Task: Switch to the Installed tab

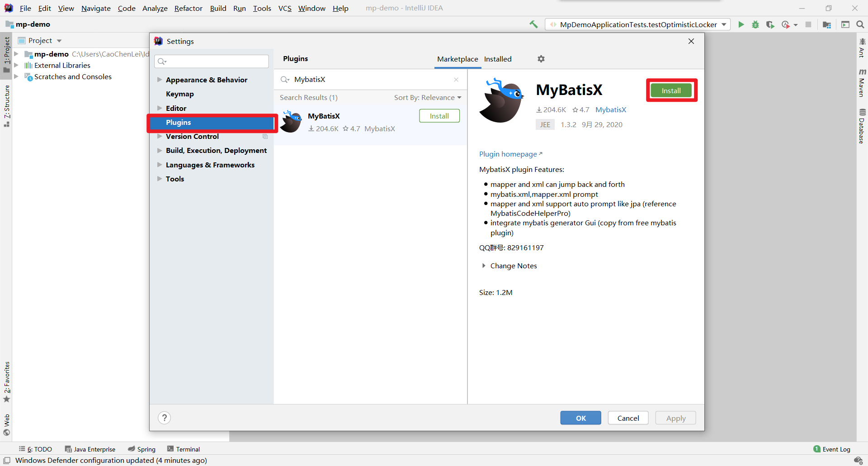Action: click(x=498, y=59)
